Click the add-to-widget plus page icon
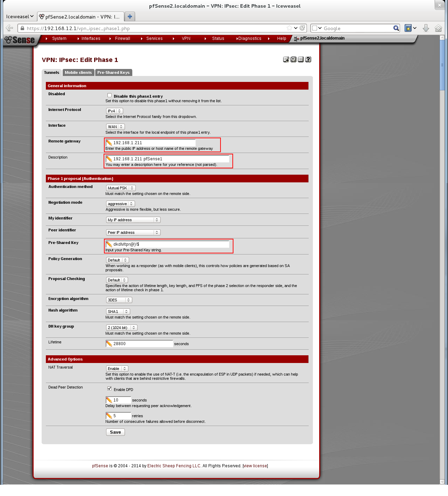The image size is (448, 496). point(286,60)
